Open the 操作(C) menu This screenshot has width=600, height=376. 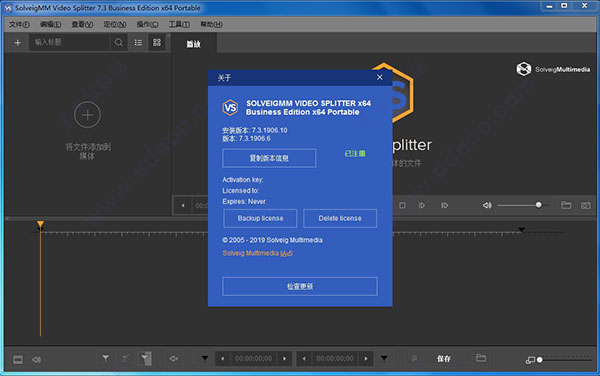(147, 24)
